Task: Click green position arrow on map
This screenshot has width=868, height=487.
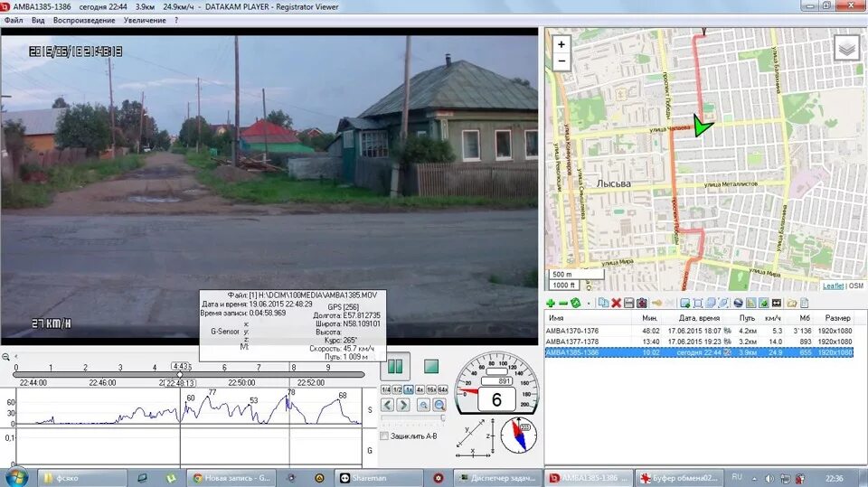Action: 702,126
